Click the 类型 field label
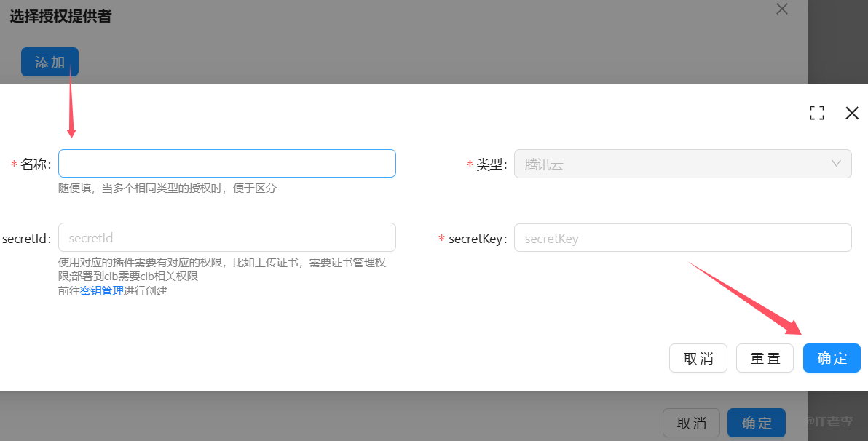868x441 pixels. click(x=491, y=164)
